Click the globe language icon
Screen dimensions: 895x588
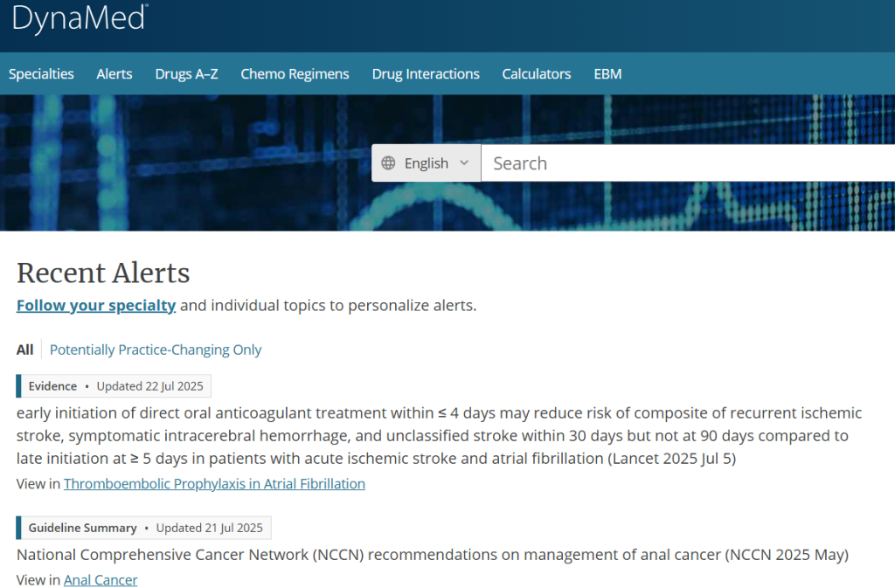coord(388,163)
